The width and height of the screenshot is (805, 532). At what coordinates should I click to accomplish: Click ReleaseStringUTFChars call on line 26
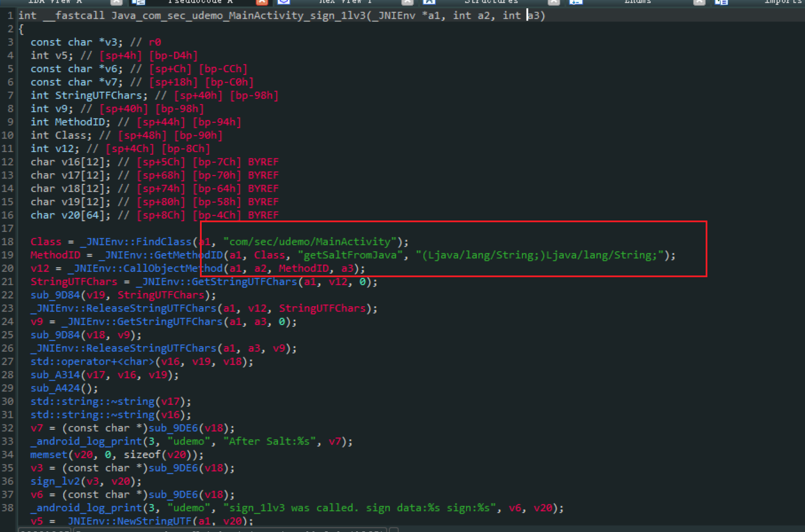[x=124, y=348]
